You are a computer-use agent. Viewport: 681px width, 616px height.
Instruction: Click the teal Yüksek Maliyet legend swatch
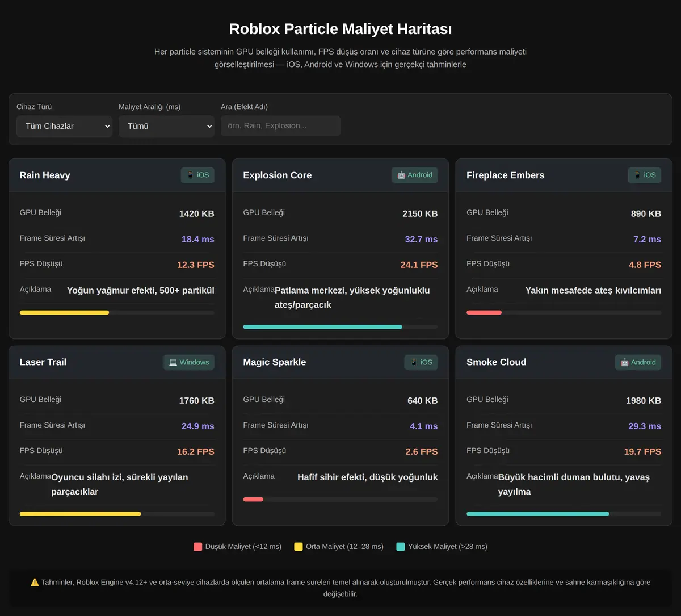[401, 547]
